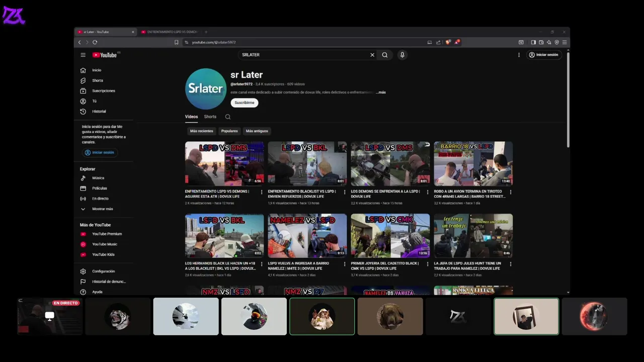Select the Vídeos channel tab
This screenshot has height=362, width=644.
(191, 117)
